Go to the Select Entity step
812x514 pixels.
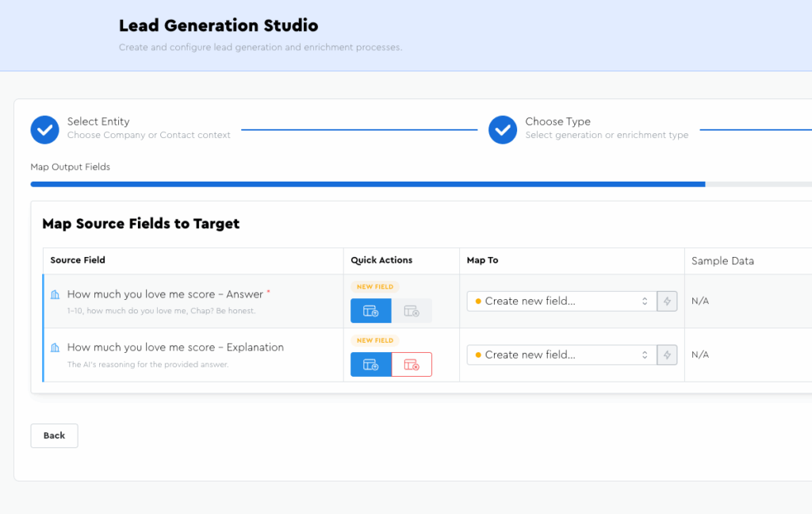pyautogui.click(x=98, y=122)
